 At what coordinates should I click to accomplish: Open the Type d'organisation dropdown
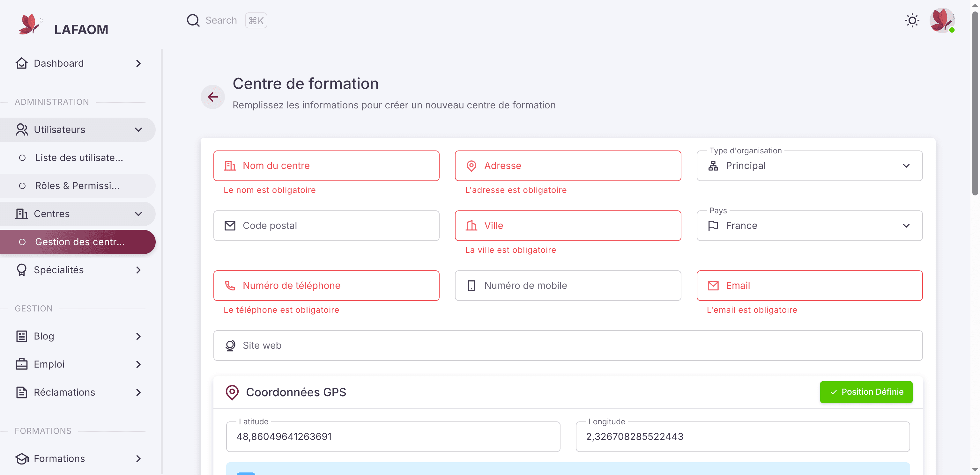coord(809,165)
